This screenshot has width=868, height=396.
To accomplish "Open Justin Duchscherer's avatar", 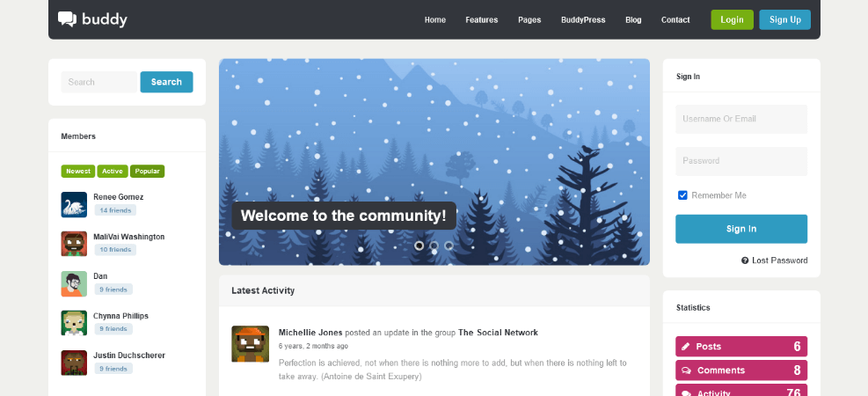I will tap(74, 363).
